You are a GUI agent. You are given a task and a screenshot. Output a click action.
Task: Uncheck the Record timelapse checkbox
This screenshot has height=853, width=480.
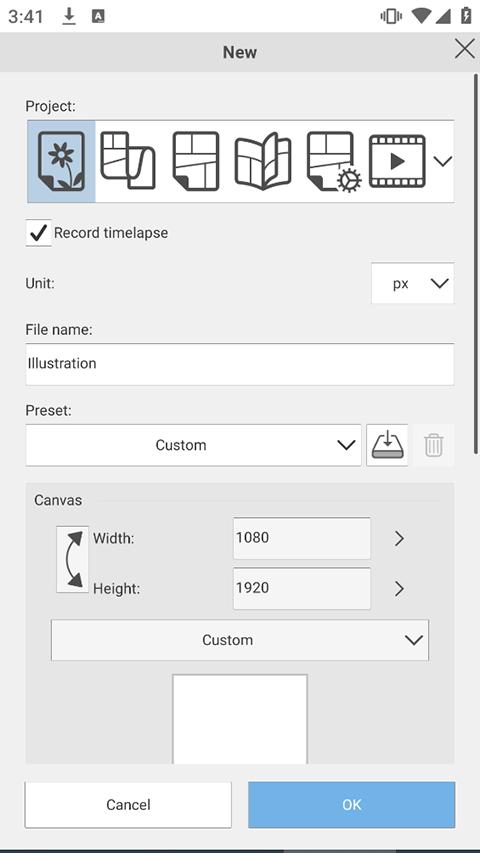coord(39,233)
